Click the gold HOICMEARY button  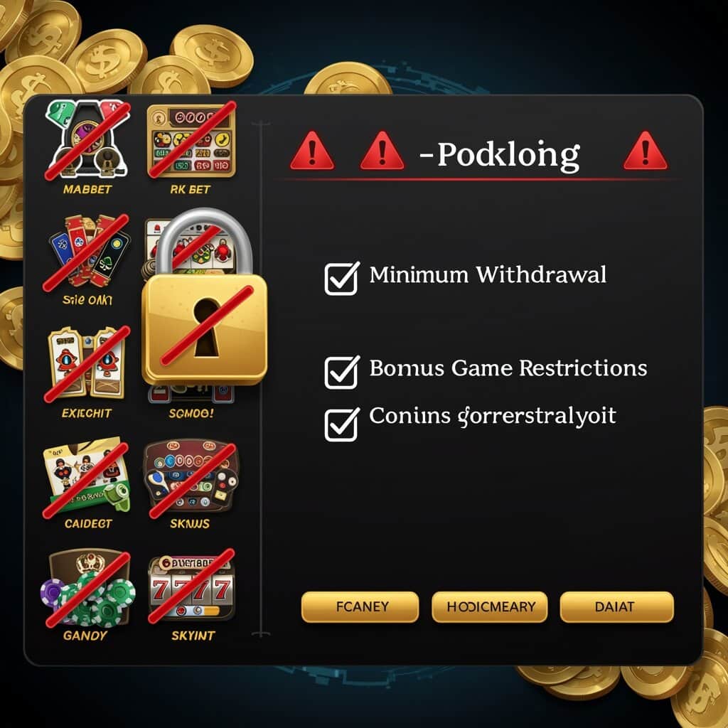point(490,607)
